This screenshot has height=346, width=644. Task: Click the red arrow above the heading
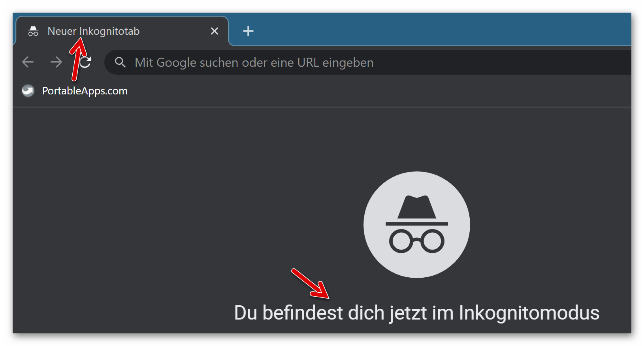tap(310, 284)
